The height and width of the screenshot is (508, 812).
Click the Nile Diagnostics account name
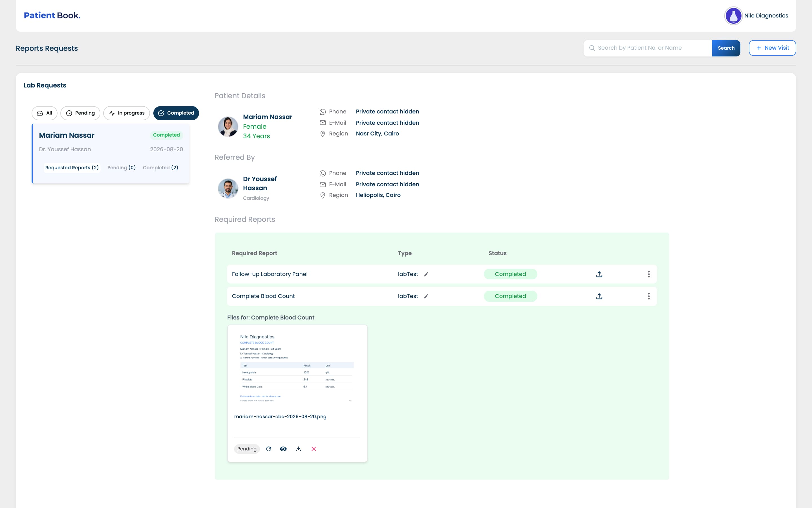766,16
